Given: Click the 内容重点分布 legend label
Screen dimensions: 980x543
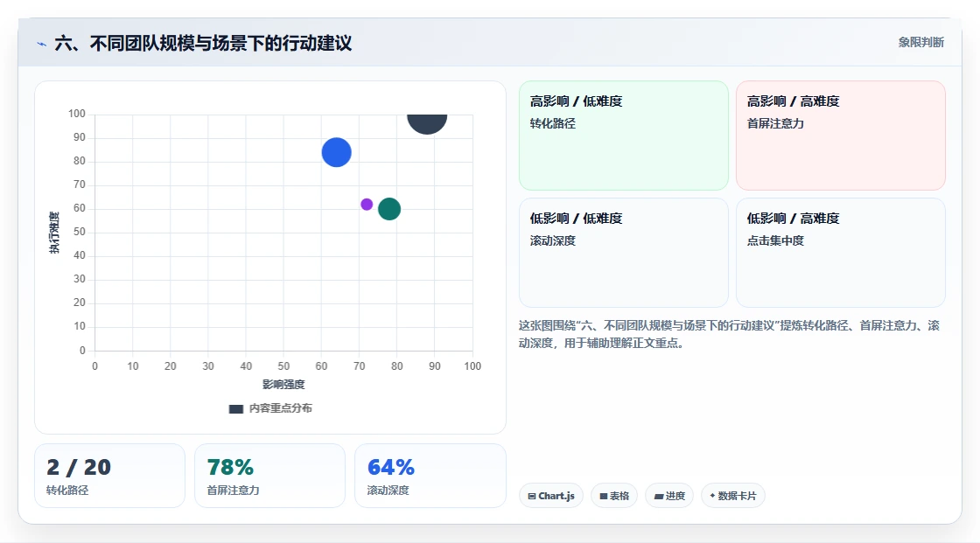Looking at the screenshot, I should 280,408.
